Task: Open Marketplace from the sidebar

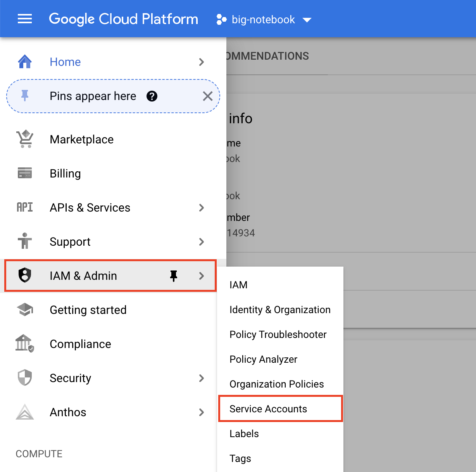Action: click(x=82, y=140)
